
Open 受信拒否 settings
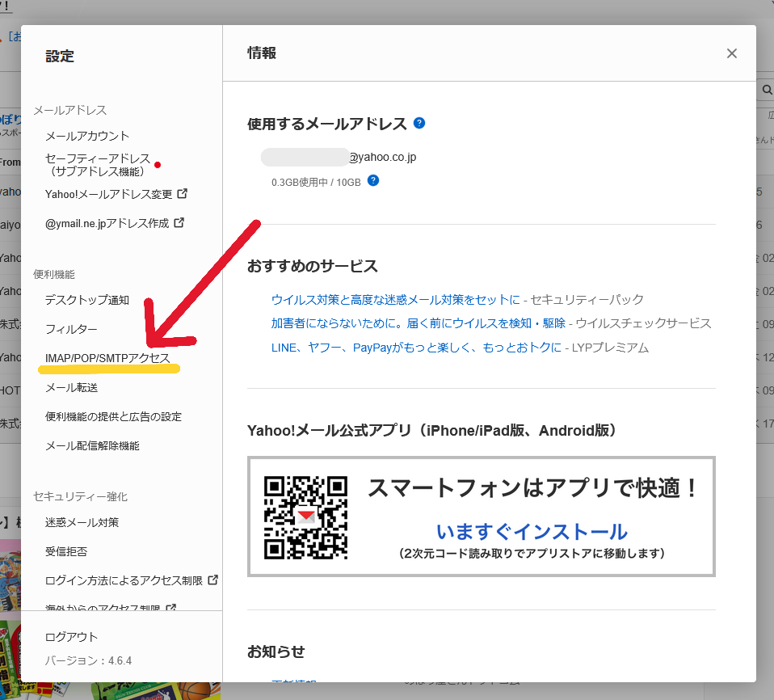66,551
